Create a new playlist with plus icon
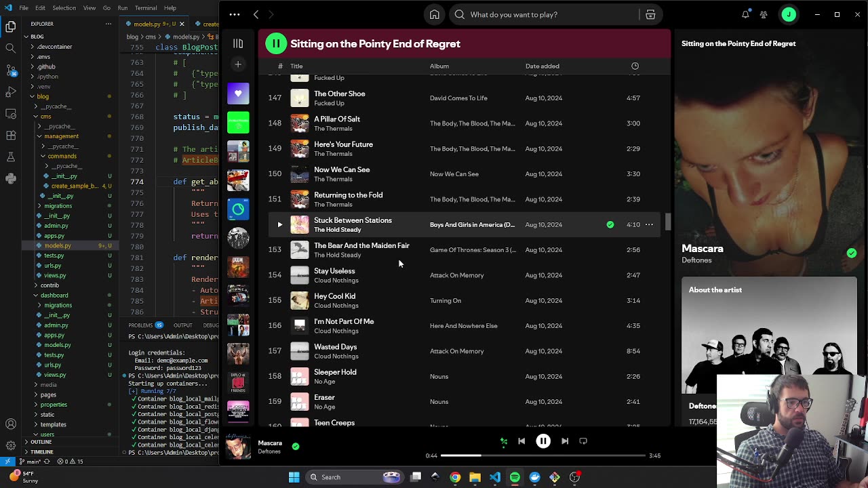The width and height of the screenshot is (868, 488). click(x=238, y=64)
